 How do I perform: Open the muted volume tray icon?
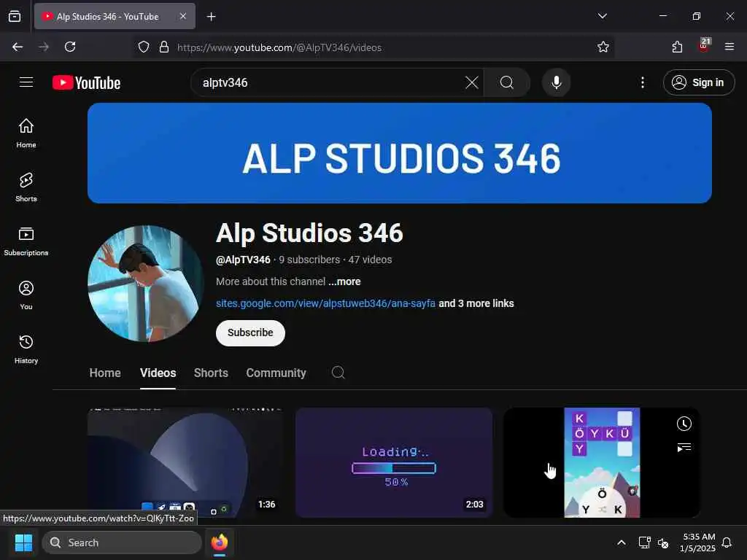click(662, 542)
